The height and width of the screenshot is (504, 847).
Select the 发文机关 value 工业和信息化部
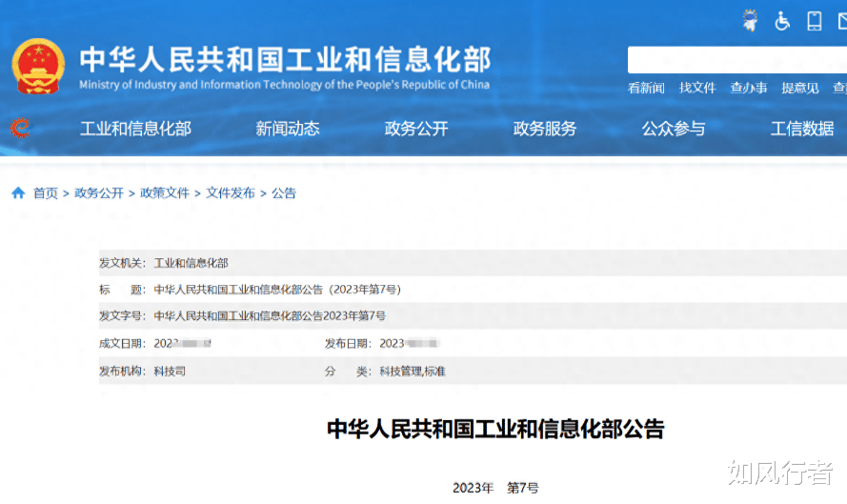(192, 263)
